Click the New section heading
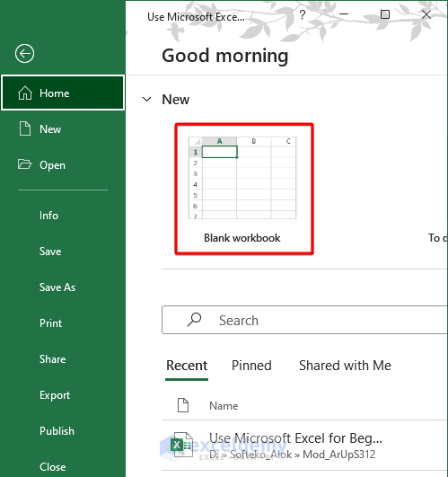Image resolution: width=448 pixels, height=477 pixels. 176,100
